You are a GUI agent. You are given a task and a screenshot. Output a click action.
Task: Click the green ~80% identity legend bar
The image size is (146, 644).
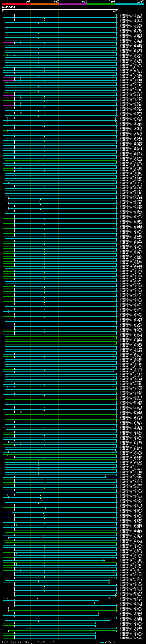click(101, 4)
